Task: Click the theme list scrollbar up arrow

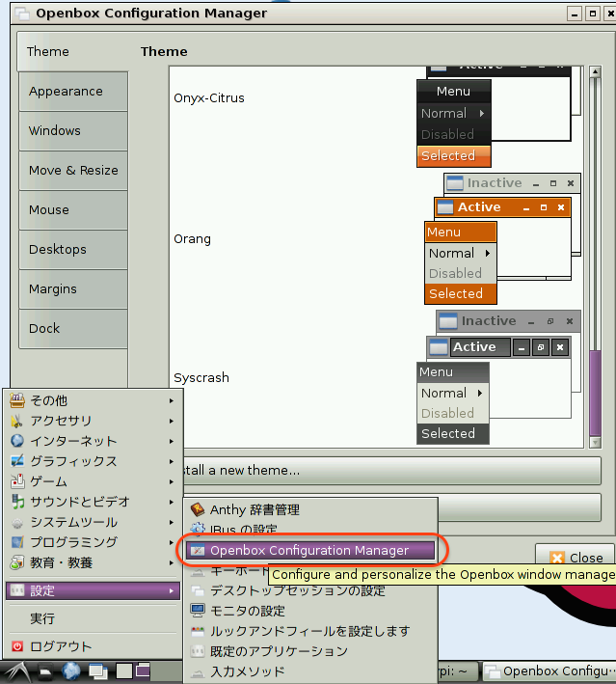Action: [595, 71]
